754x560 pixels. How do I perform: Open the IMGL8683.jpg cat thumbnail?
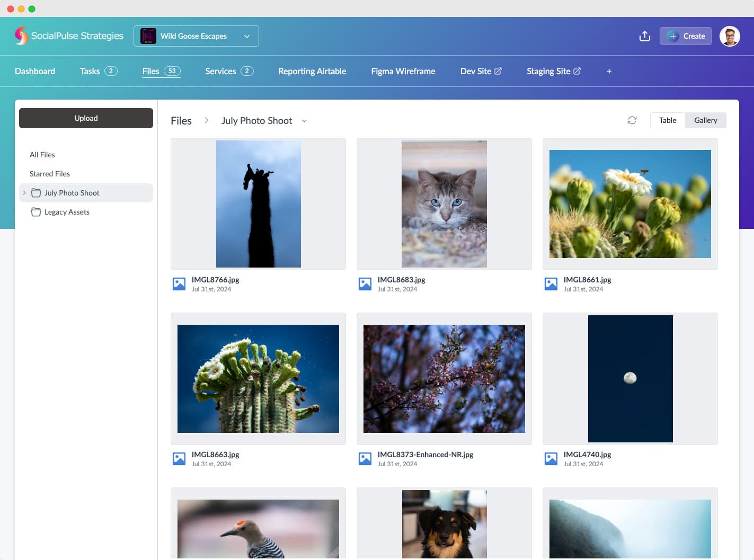[444, 204]
